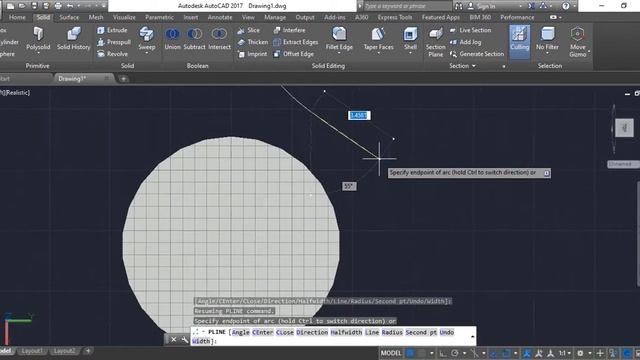Add a new drawing tab with plus

click(123, 78)
